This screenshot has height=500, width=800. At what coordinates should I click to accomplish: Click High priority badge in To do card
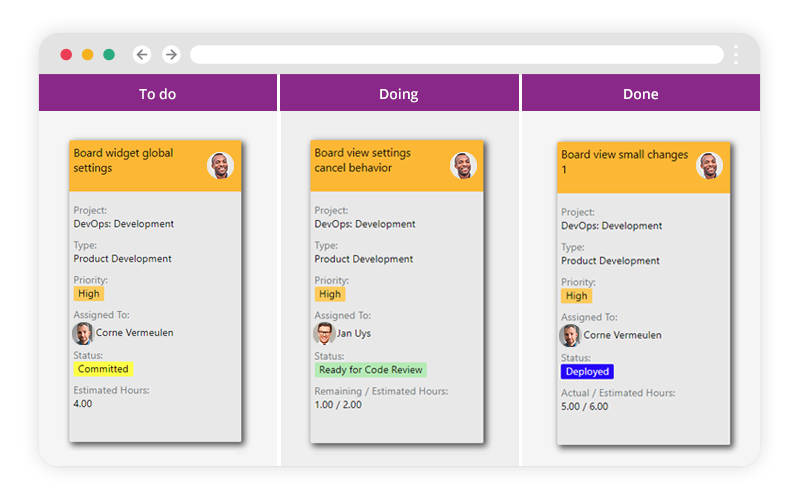coord(89,293)
